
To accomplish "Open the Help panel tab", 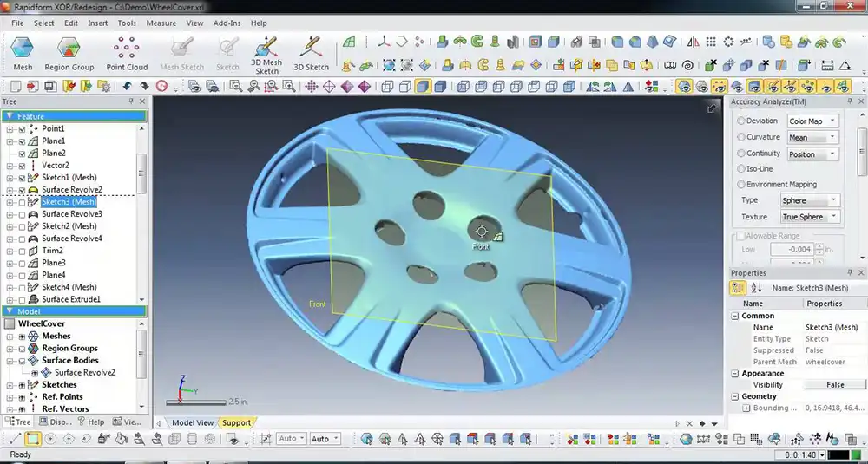I will (x=91, y=422).
